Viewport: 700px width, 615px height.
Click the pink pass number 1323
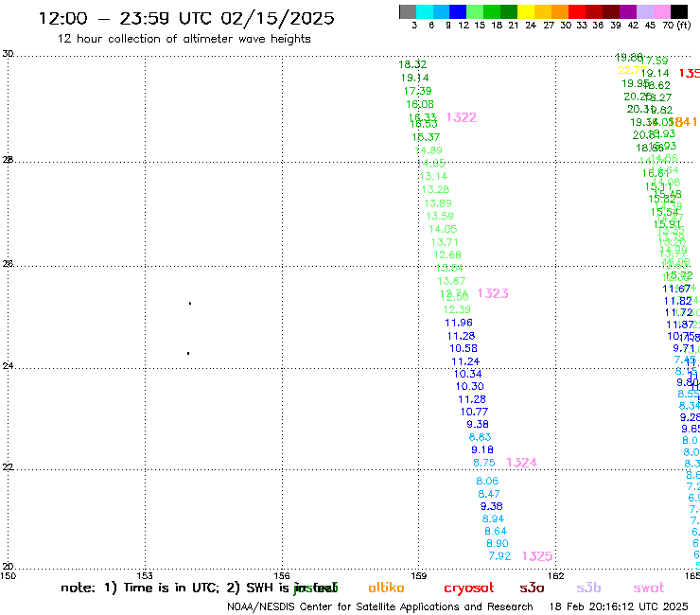coord(493,293)
